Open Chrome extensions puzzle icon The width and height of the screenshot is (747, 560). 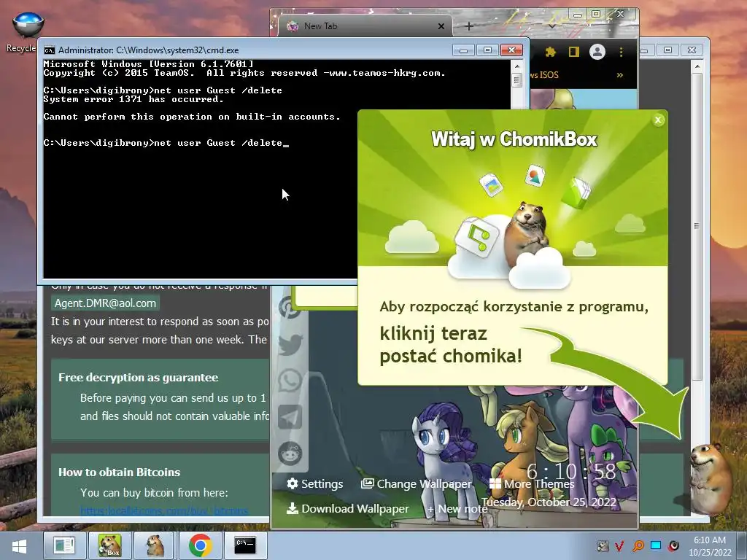click(x=550, y=52)
